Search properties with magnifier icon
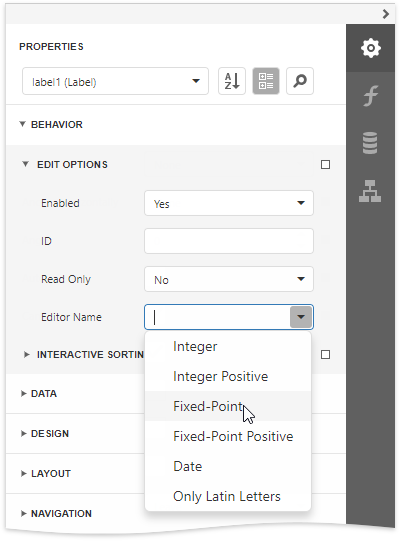The height and width of the screenshot is (541, 400). coord(300,81)
